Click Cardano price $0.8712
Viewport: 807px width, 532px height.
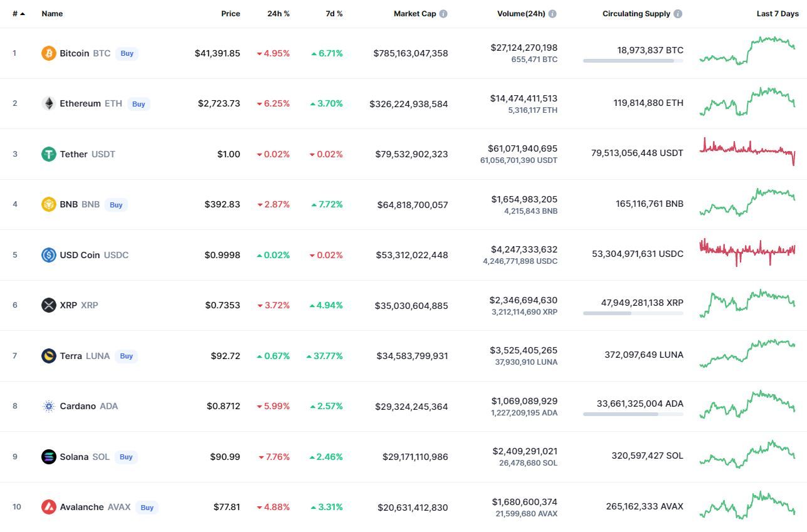pos(223,406)
